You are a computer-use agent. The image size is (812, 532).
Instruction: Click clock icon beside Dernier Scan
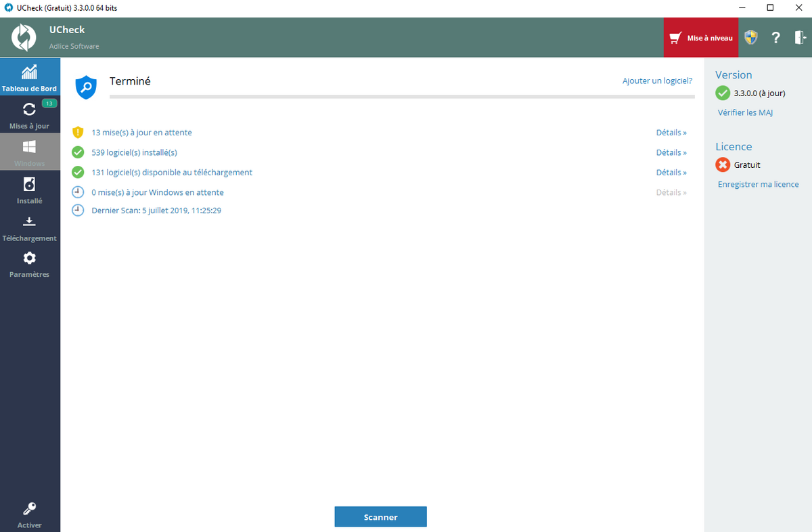pyautogui.click(x=78, y=210)
